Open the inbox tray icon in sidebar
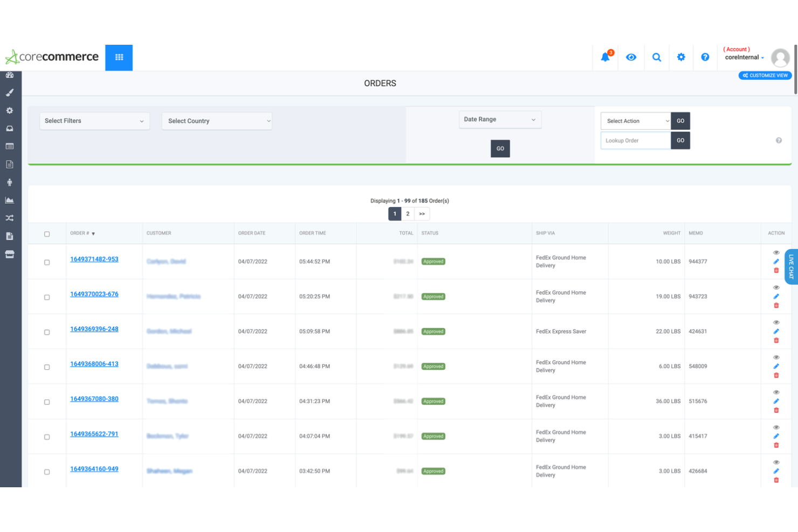 click(x=10, y=128)
